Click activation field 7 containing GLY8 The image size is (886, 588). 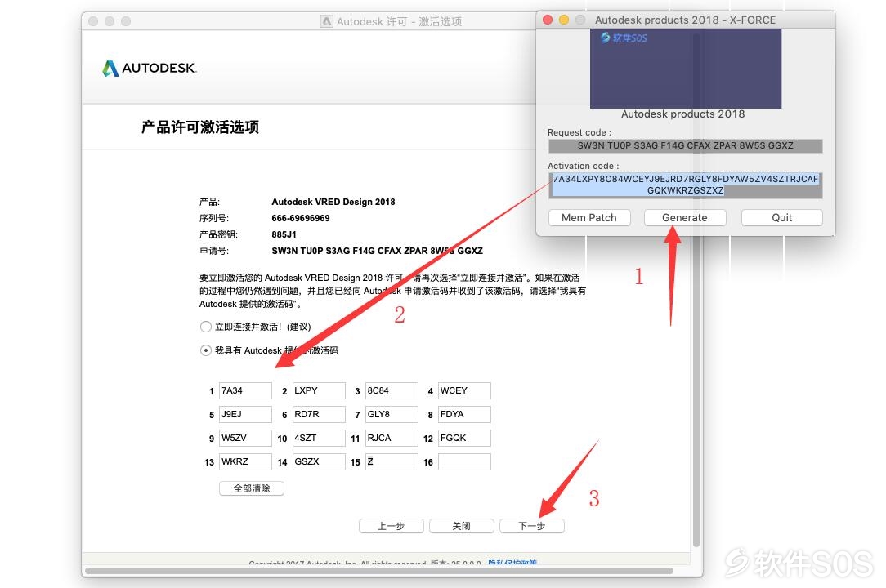point(392,414)
